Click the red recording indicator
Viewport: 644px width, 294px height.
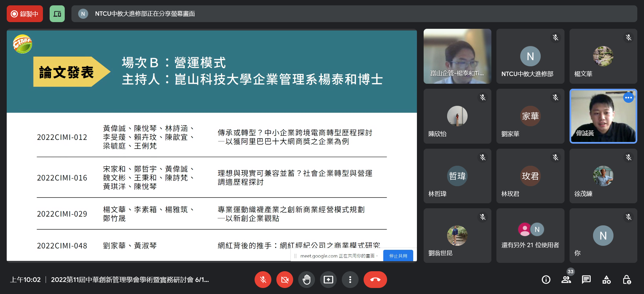[x=25, y=14]
